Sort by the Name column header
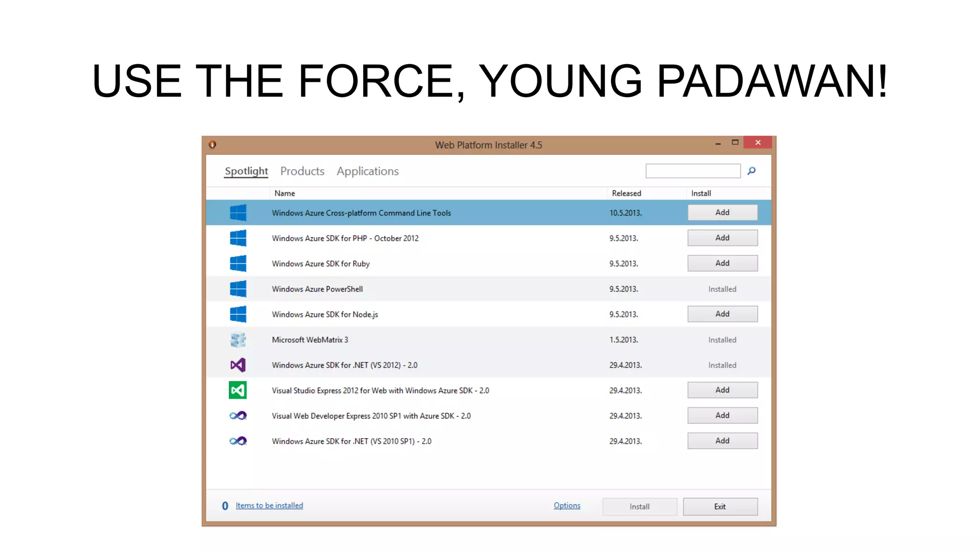Image resolution: width=980 pixels, height=551 pixels. 285,193
